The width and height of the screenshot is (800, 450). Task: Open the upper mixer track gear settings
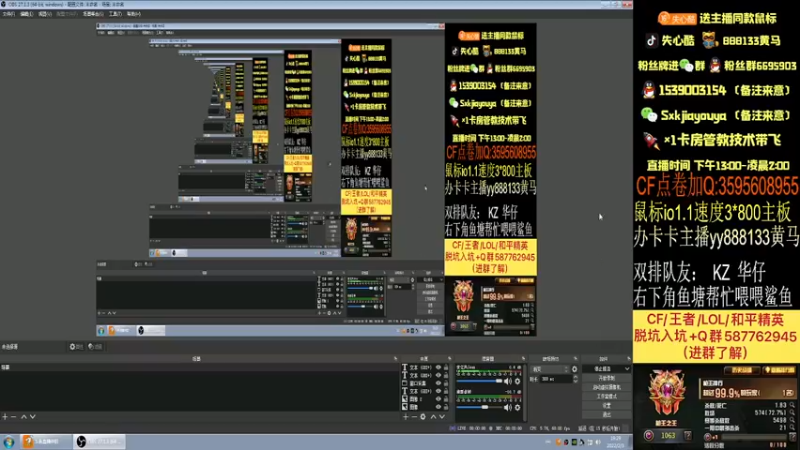pyautogui.click(x=517, y=381)
